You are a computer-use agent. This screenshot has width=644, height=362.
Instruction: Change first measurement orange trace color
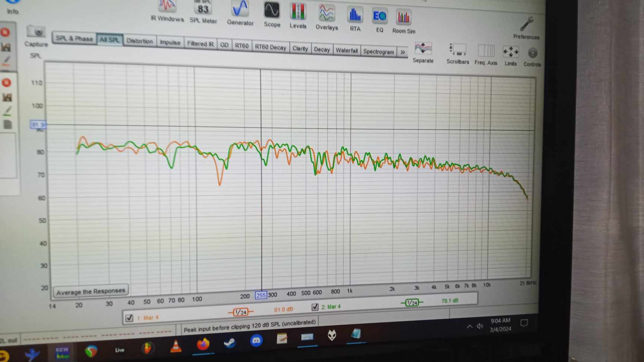coord(7,60)
